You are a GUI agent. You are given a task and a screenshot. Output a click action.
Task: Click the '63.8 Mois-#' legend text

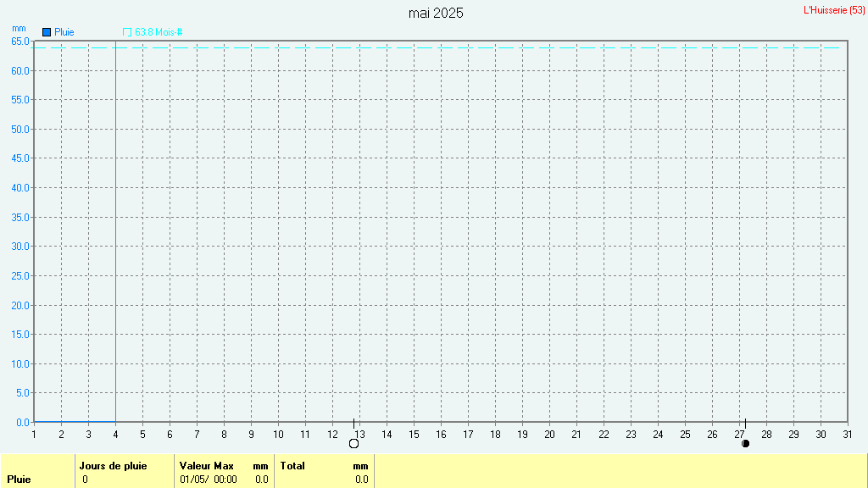[x=159, y=32]
